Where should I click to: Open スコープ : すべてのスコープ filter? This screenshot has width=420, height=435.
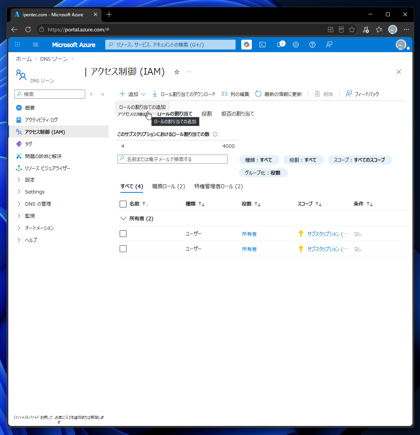[x=359, y=160]
